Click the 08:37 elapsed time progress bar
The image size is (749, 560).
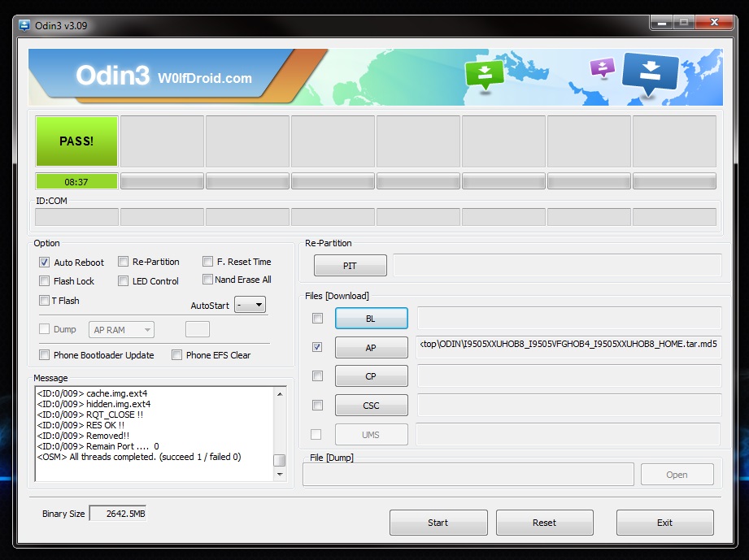click(x=76, y=182)
